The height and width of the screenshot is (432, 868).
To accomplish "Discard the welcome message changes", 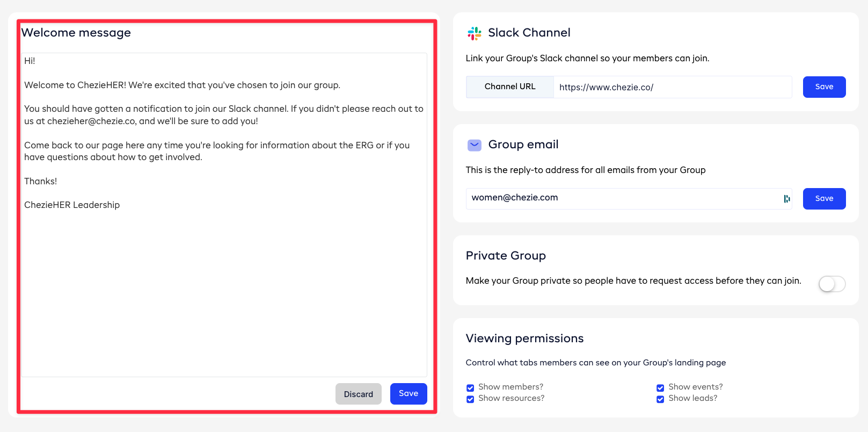I will point(358,394).
